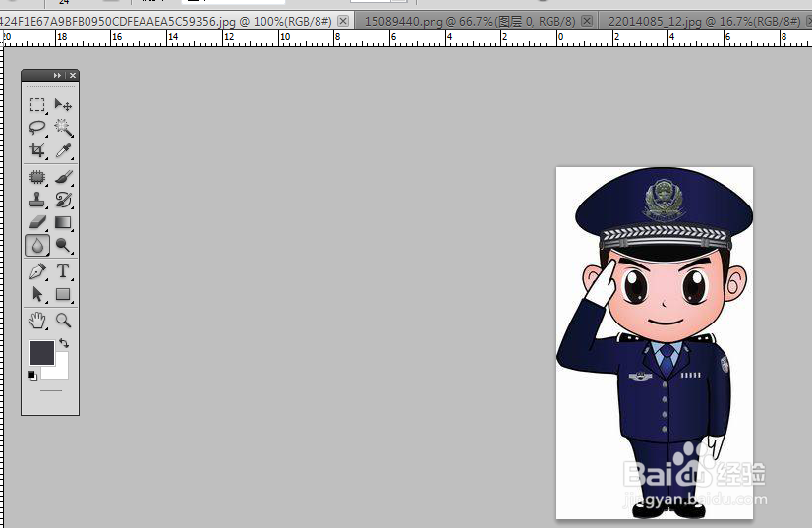Viewport: 812px width, 528px height.
Task: Select the Eyedropper tool
Action: tap(63, 150)
